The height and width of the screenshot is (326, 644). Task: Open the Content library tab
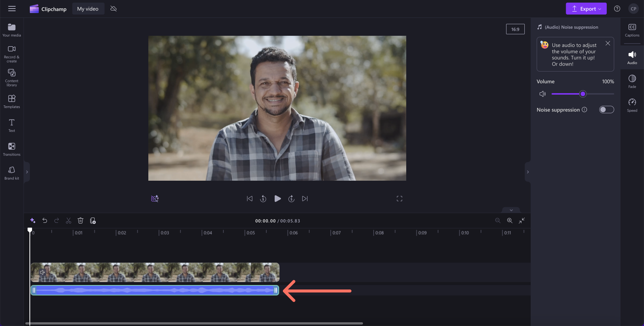[x=12, y=77]
